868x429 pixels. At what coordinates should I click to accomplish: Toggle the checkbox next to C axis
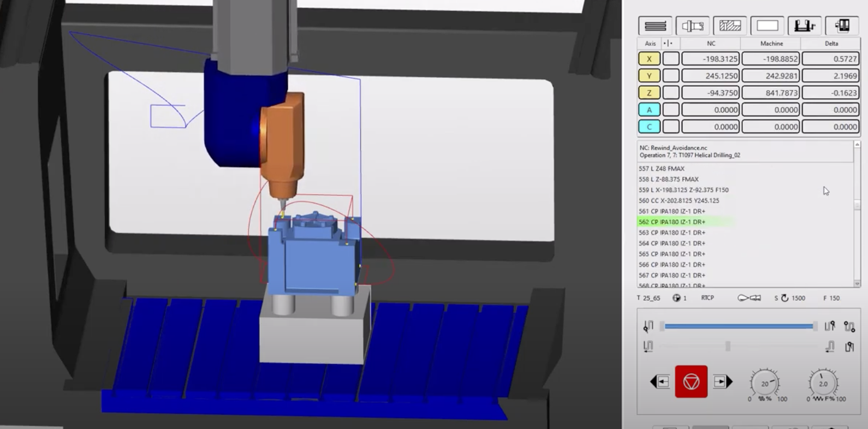click(671, 127)
